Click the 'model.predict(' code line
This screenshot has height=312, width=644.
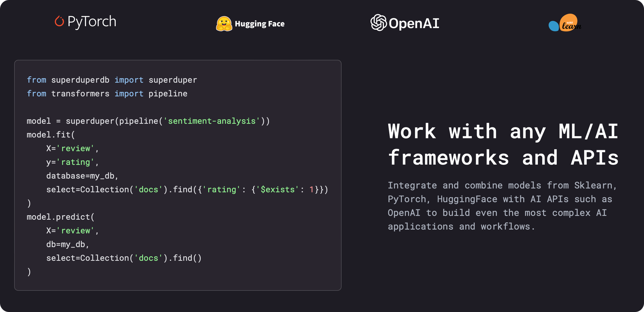point(61,217)
